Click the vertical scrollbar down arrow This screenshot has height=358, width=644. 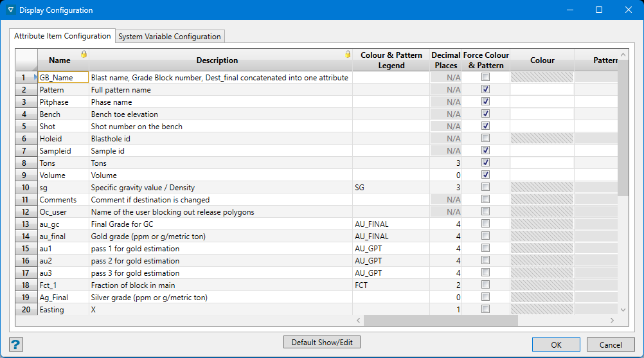pyautogui.click(x=622, y=309)
